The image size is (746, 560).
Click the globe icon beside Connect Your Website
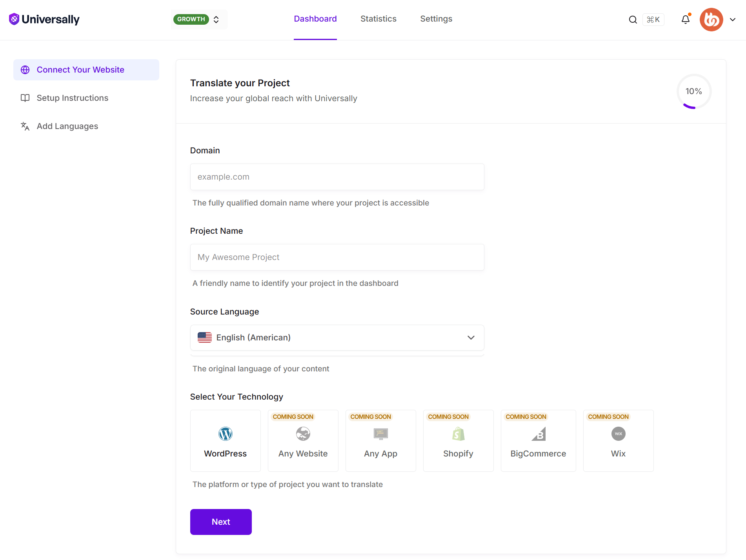click(25, 70)
